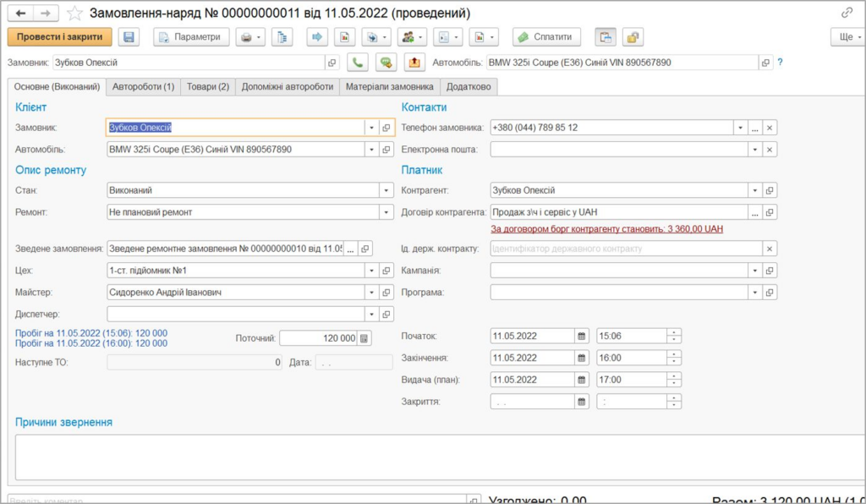The height and width of the screenshot is (504, 866).
Task: Send a message to customer icon
Action: point(386,63)
